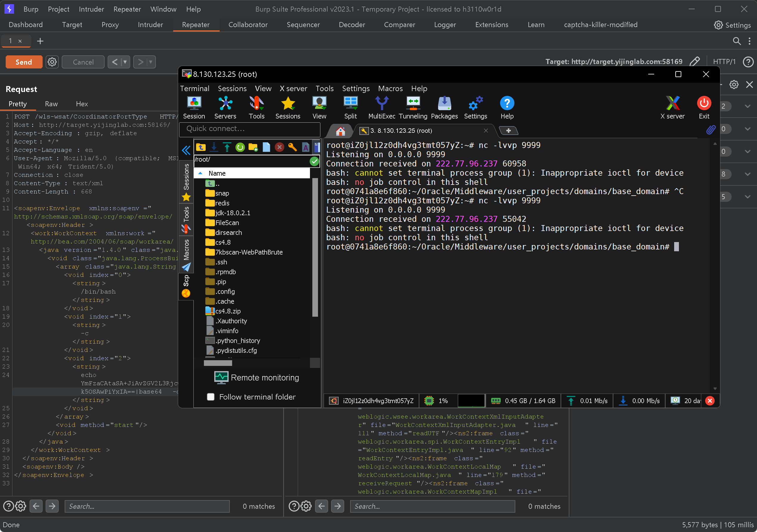Click the refresh folder icon in SFTP toolbar
The width and height of the screenshot is (757, 532).
(240, 147)
